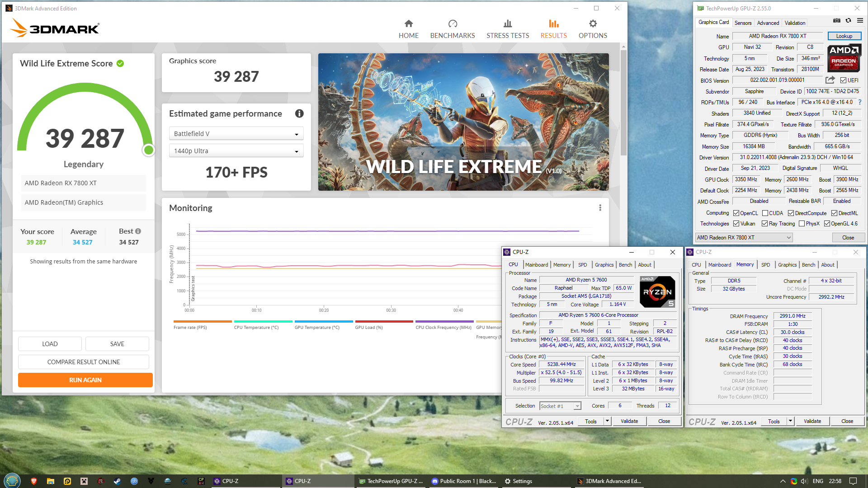Image resolution: width=868 pixels, height=488 pixels.
Task: Toggle the OpenCL checkbox in GPU-Z
Action: point(736,213)
